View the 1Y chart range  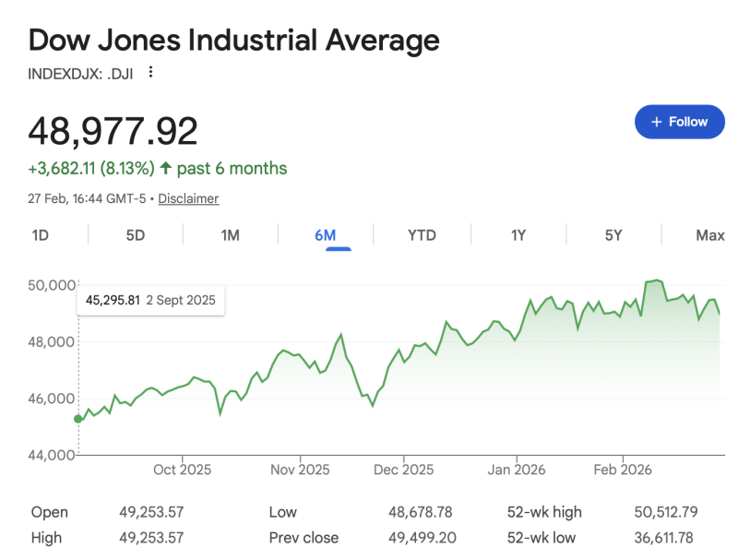coord(518,235)
